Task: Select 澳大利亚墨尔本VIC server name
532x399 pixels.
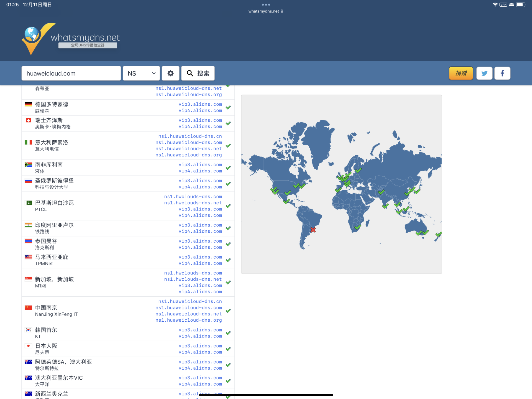Action: [59, 378]
